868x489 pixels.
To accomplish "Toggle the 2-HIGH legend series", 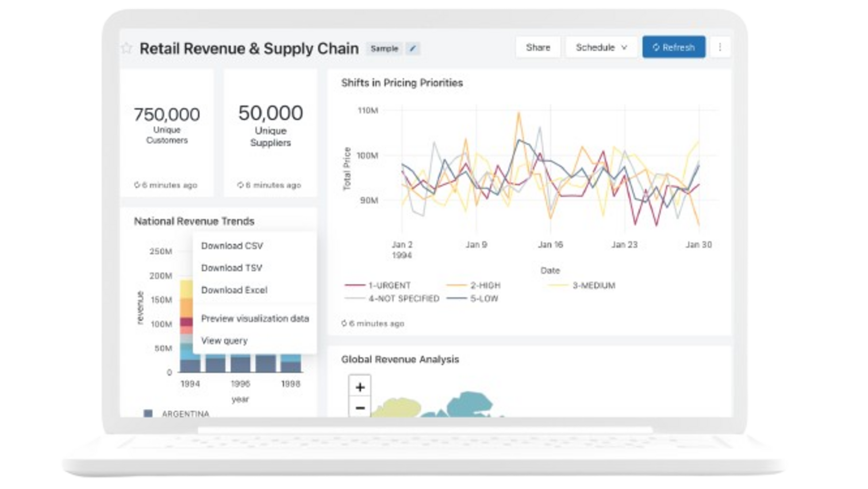I will [x=474, y=285].
